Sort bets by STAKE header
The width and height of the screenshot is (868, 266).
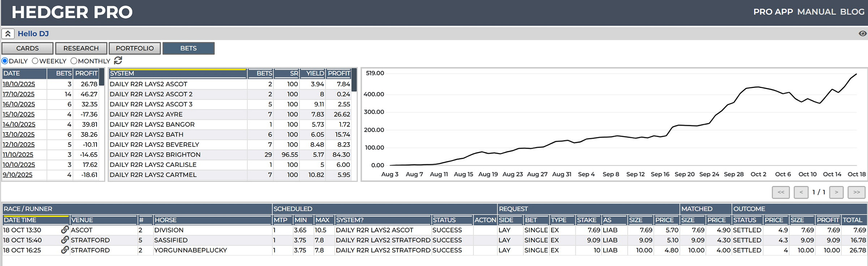click(588, 220)
